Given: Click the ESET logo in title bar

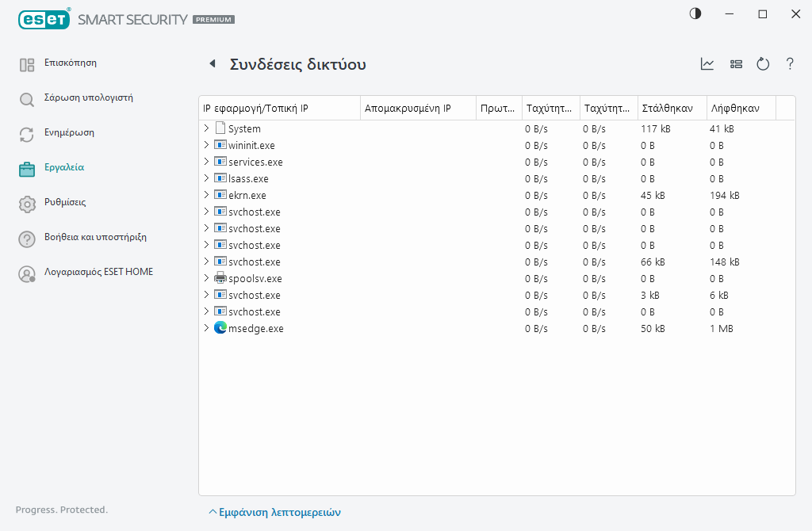Looking at the screenshot, I should [x=44, y=19].
